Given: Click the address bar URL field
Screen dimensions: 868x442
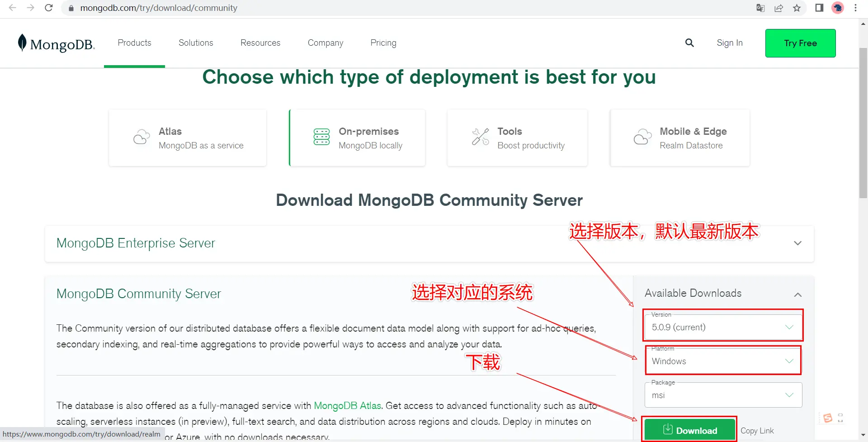Looking at the screenshot, I should [407, 8].
